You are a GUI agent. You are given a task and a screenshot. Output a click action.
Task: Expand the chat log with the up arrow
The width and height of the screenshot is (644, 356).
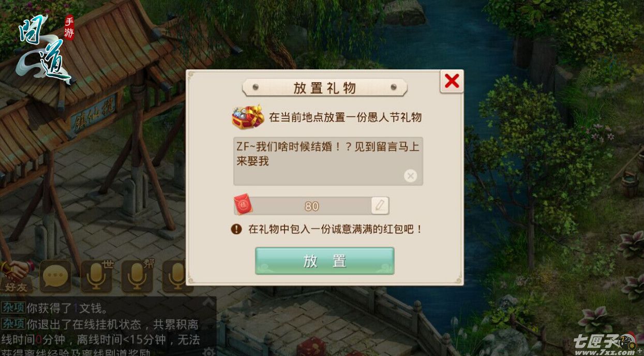(x=208, y=302)
